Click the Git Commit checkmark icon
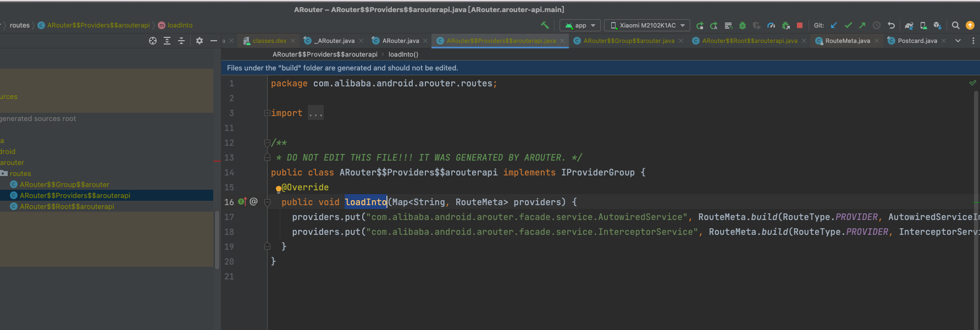Image resolution: width=980 pixels, height=330 pixels. tap(848, 25)
